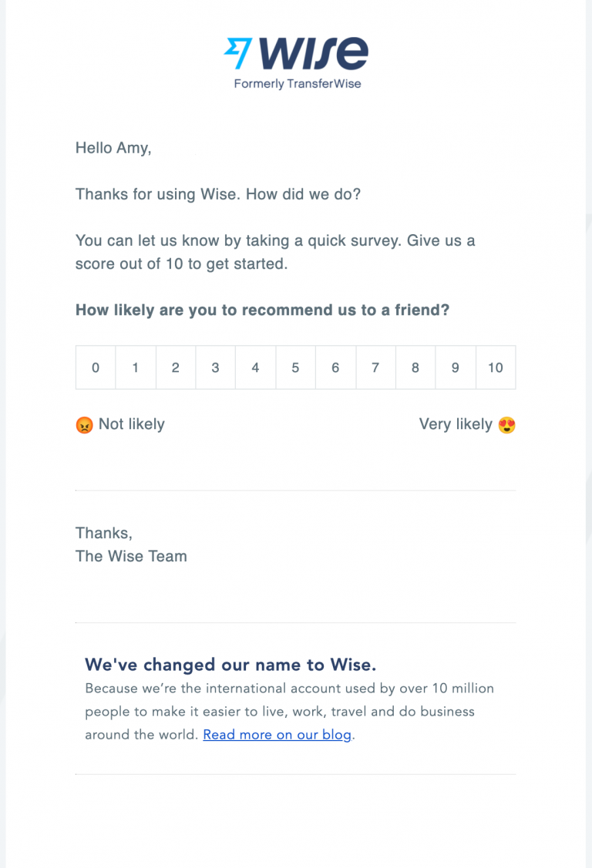Click the Wise wordmark text in header

click(x=313, y=52)
